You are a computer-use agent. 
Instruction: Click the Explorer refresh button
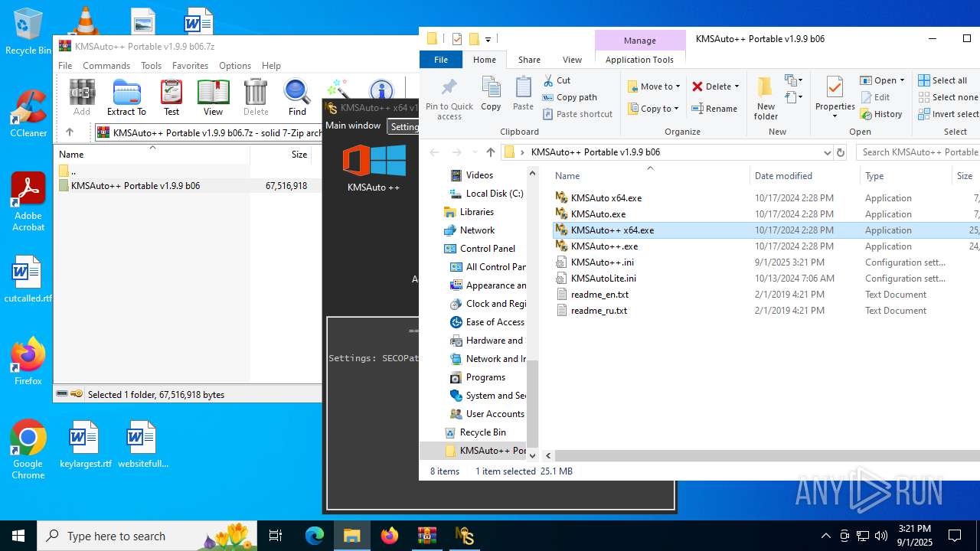point(841,152)
